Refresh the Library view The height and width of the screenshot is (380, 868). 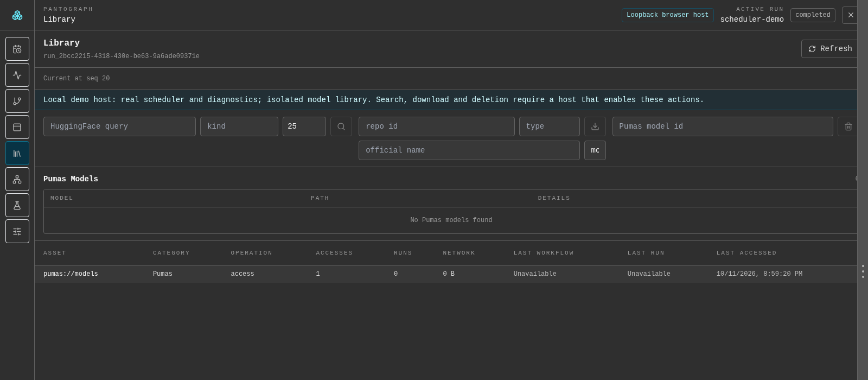point(829,49)
